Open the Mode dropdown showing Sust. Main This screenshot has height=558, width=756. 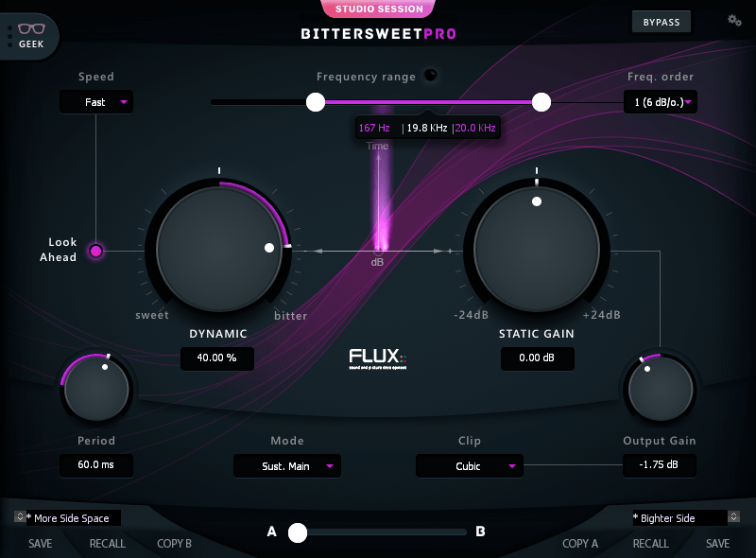coord(287,466)
